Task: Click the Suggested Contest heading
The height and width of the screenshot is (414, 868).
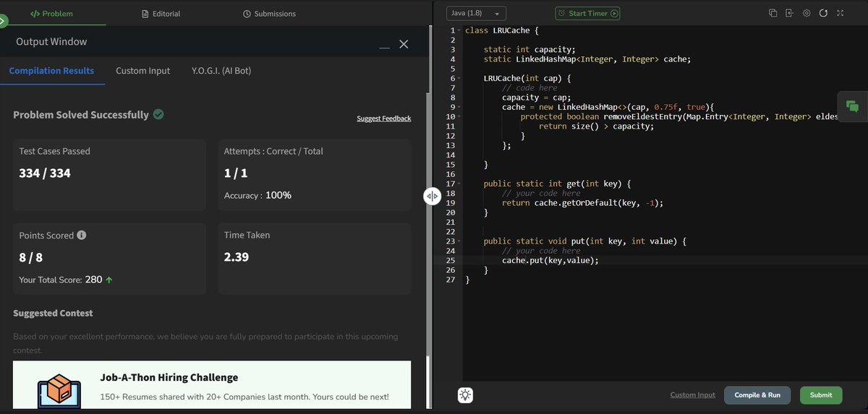Action: click(x=53, y=313)
